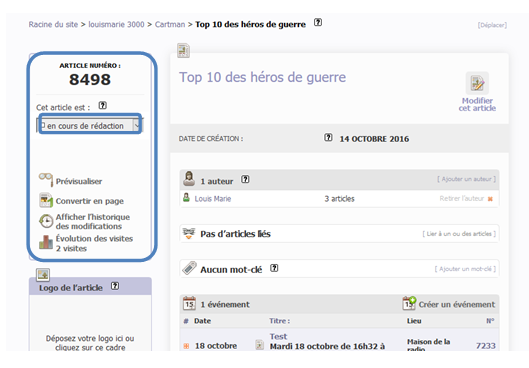This screenshot has height=368, width=529.
Task: Click 'Modifier cet article' link
Action: (x=477, y=104)
